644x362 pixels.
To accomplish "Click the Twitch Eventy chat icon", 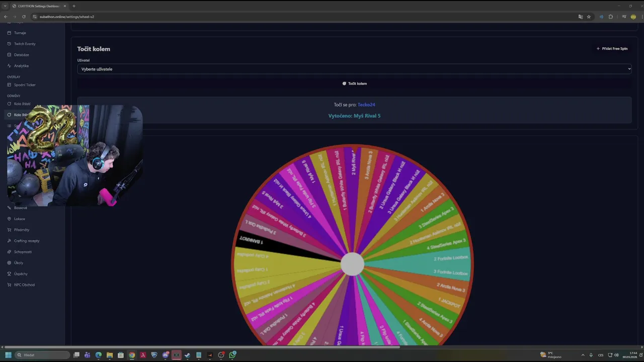I will (9, 44).
